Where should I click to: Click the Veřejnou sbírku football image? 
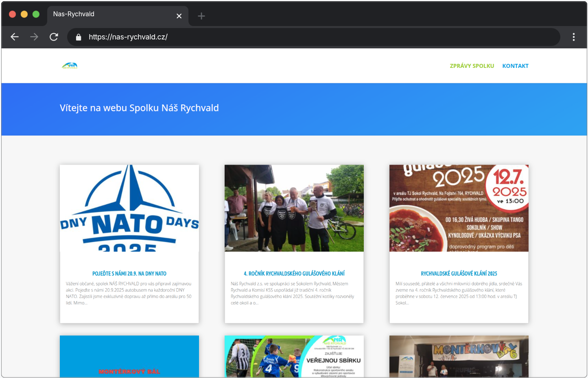[x=294, y=356]
